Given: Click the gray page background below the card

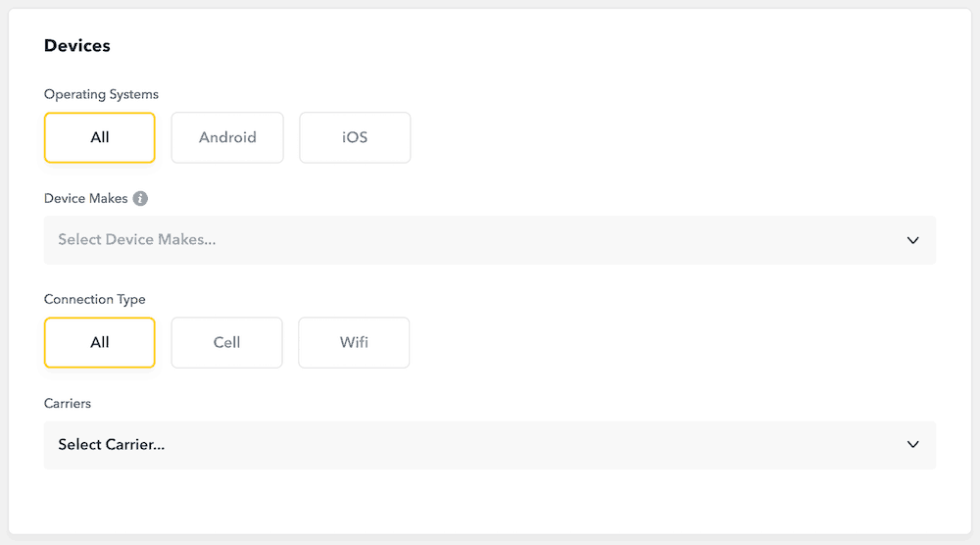Looking at the screenshot, I should (x=490, y=540).
